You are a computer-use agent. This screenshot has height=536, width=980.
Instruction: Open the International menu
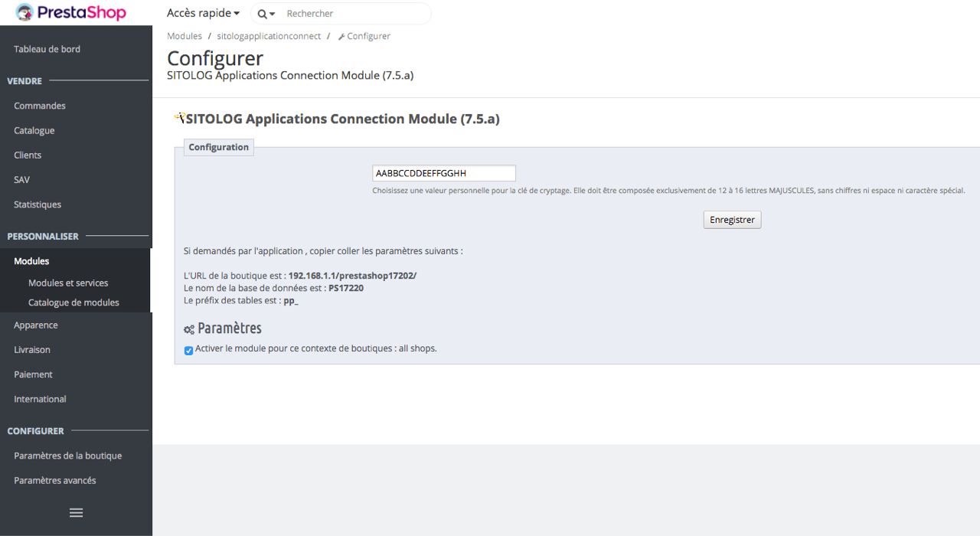point(40,399)
